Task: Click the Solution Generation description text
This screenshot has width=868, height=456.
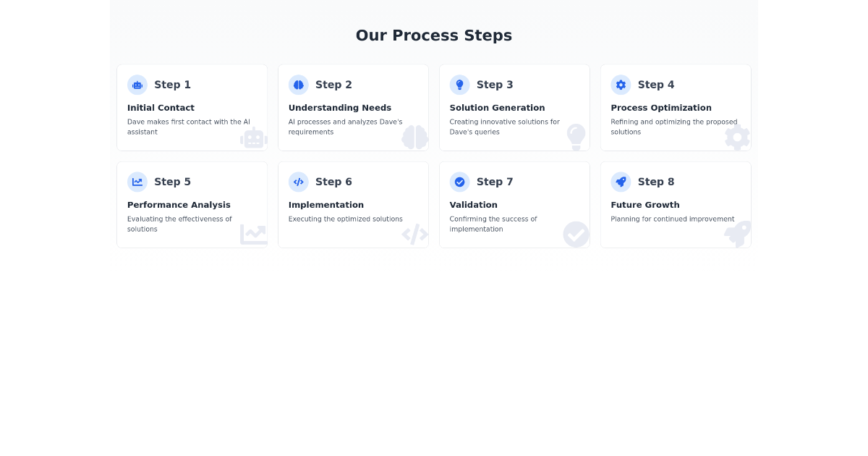Action: point(504,127)
